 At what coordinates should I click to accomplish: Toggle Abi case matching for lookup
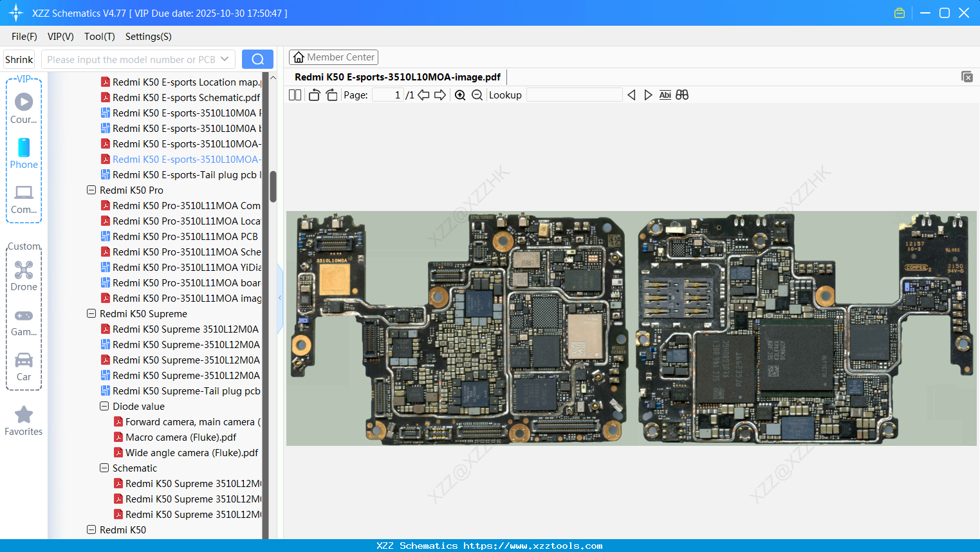665,95
